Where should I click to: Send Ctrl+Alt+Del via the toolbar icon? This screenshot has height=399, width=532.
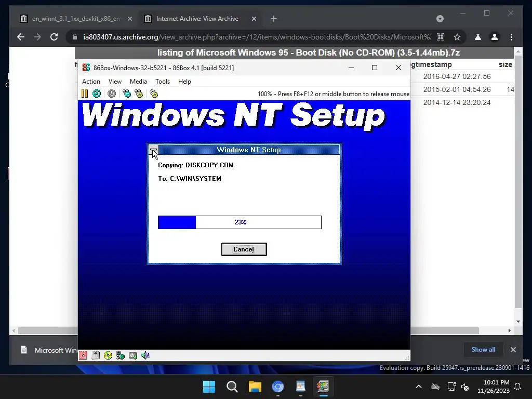coord(127,94)
